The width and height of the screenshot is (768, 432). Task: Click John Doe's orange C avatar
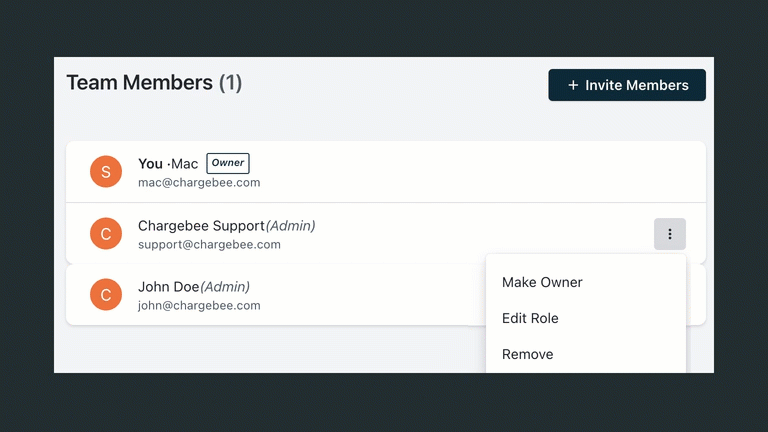[106, 295]
